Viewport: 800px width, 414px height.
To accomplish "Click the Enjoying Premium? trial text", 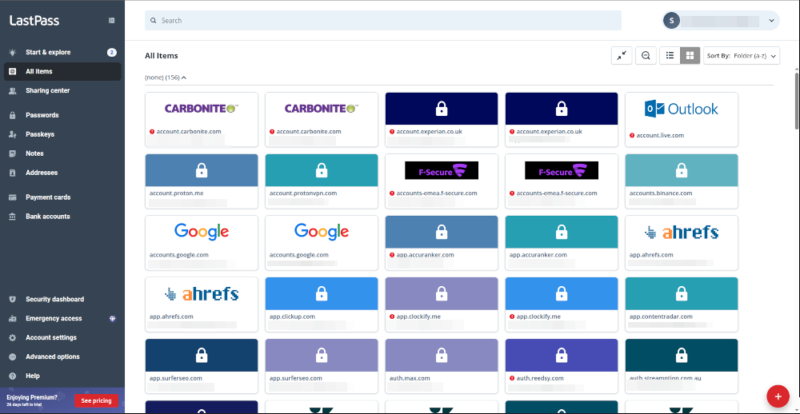I will pos(32,397).
